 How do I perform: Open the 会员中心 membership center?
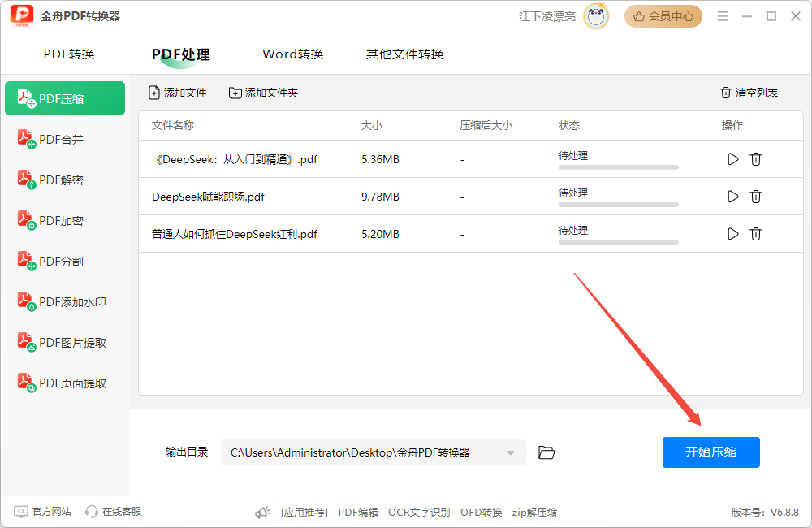[663, 16]
